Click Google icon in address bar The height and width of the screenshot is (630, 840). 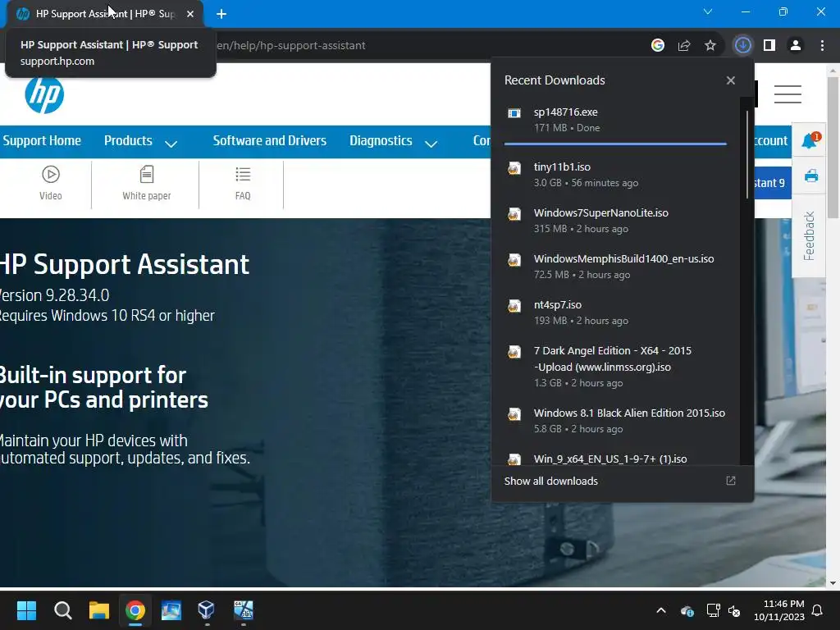[x=657, y=45]
